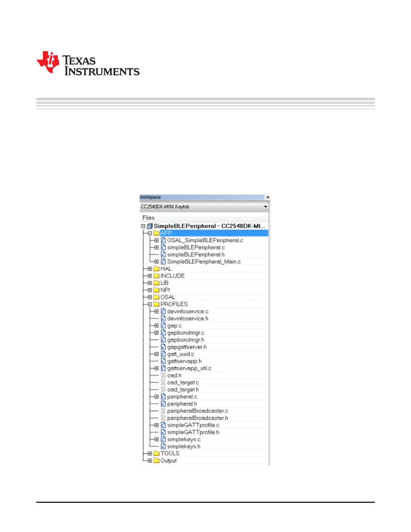Open the CC2540DK-MINI Keyfob configuration dropdown
The height and width of the screenshot is (532, 411).
tap(265, 207)
